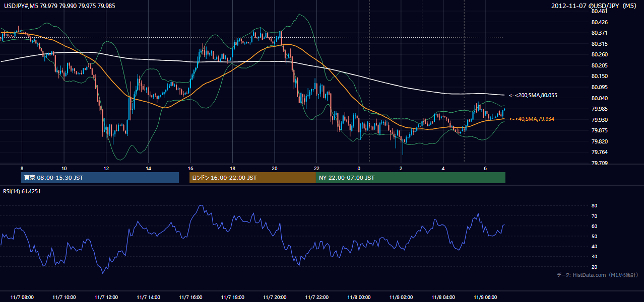Screen dimensions: 644x302
Task: Select the NY 22:00-07:00 JST session bar
Action: point(411,178)
